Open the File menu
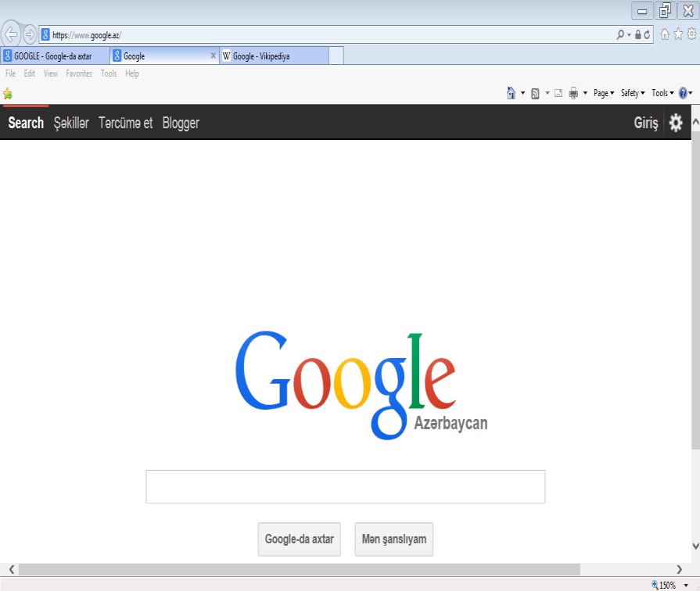Image resolution: width=700 pixels, height=591 pixels. [10, 73]
